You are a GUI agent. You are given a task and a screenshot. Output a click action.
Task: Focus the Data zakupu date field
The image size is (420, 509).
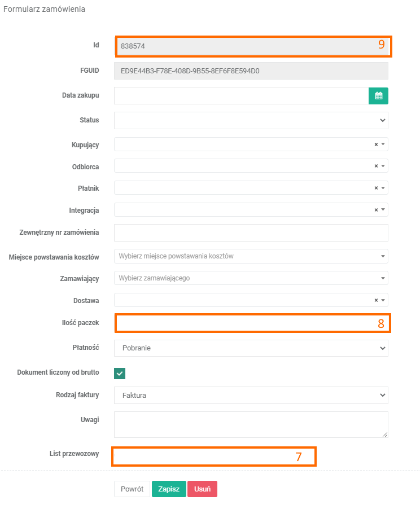click(241, 96)
